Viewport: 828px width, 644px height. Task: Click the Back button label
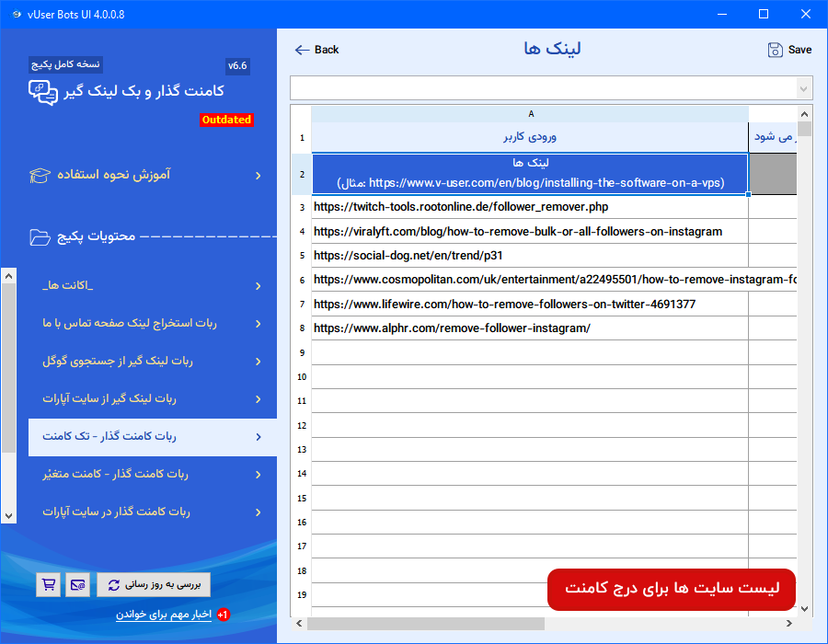point(327,50)
